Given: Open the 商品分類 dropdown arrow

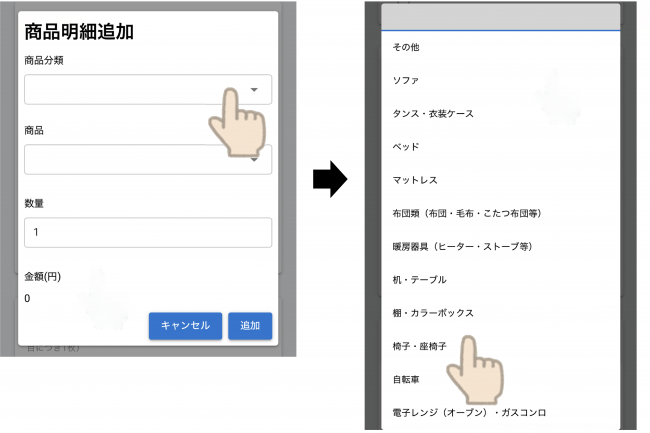Looking at the screenshot, I should click(x=254, y=90).
